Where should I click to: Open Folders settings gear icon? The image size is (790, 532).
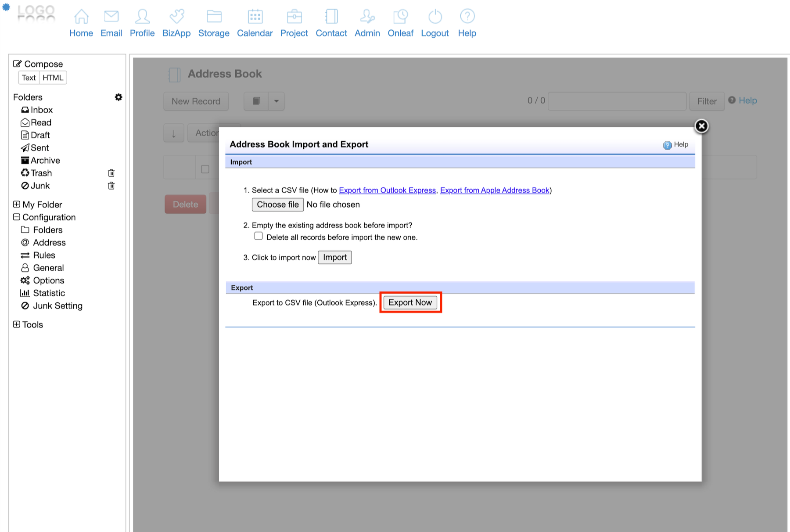118,97
